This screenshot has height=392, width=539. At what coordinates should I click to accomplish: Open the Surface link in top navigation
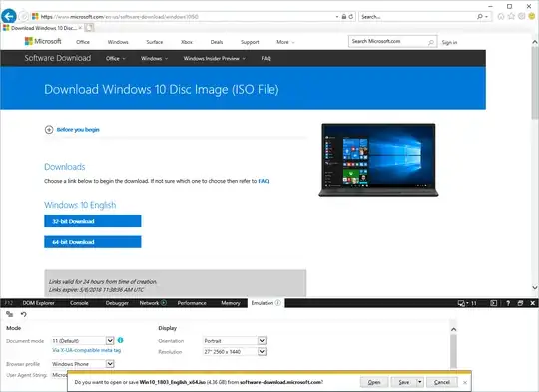coord(155,42)
